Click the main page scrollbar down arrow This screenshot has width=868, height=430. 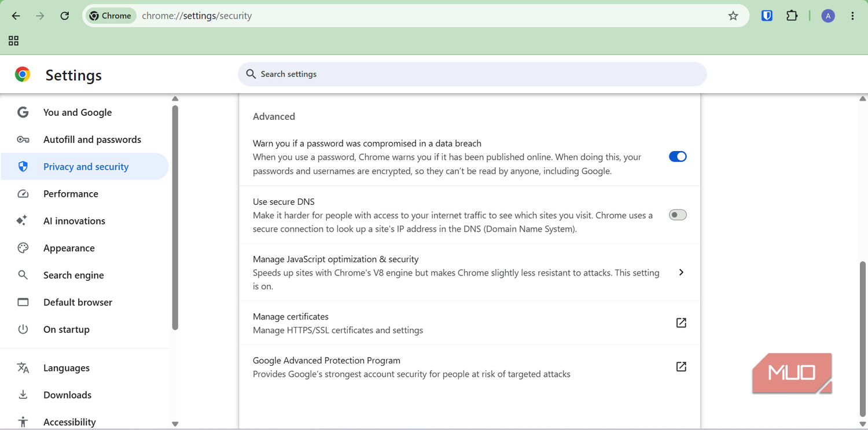(863, 424)
